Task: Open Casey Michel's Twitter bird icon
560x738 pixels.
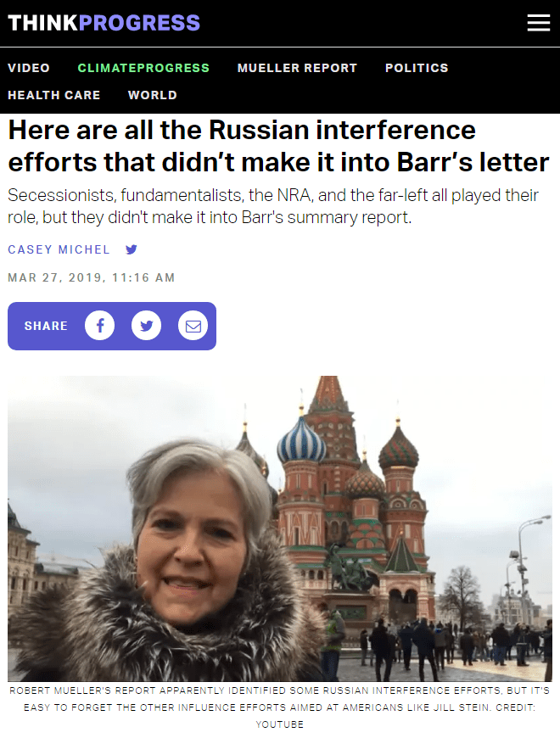Action: (132, 249)
